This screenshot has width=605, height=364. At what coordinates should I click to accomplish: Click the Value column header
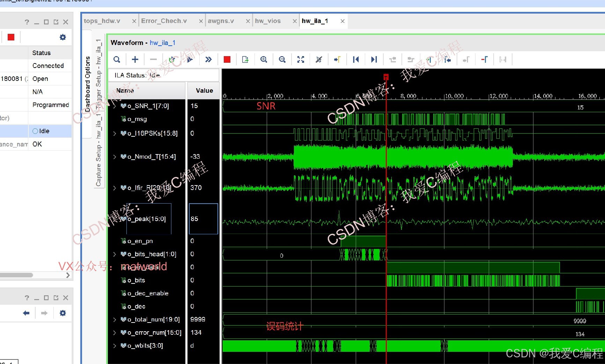coord(204,91)
